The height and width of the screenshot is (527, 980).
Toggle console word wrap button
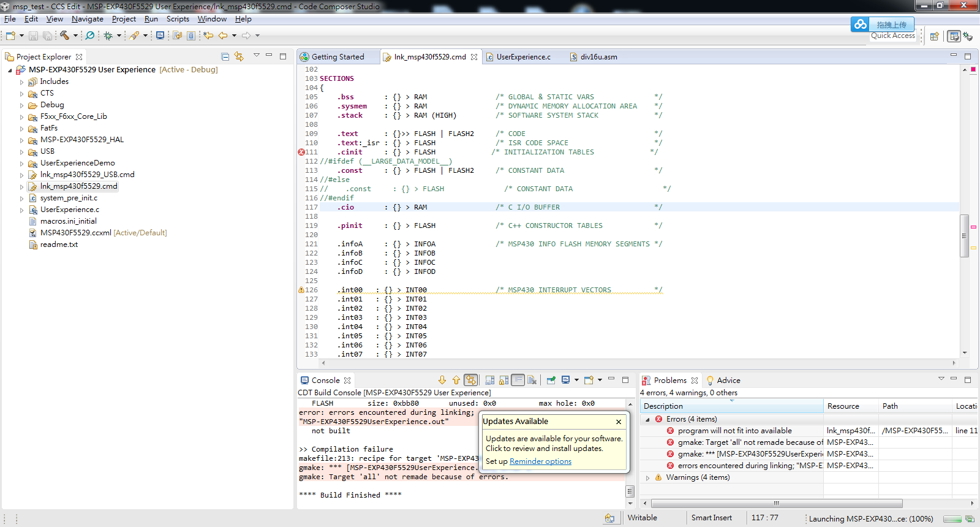coord(518,380)
